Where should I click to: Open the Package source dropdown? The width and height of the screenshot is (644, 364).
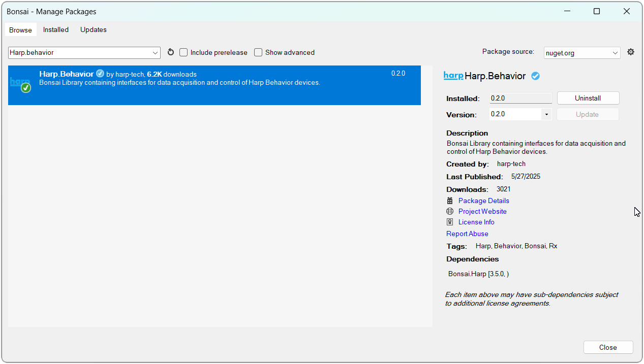582,53
